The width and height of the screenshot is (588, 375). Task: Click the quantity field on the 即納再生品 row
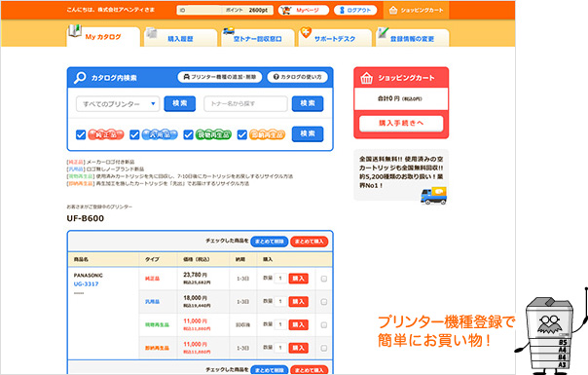click(280, 348)
